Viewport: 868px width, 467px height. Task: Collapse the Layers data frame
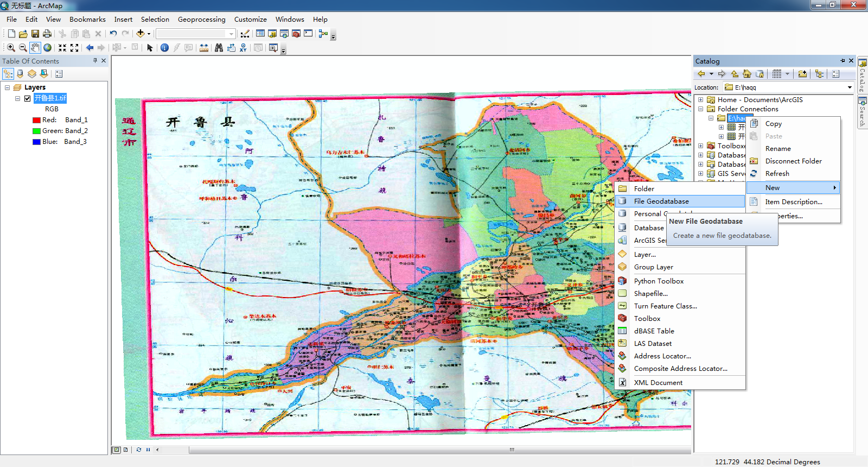pyautogui.click(x=7, y=87)
